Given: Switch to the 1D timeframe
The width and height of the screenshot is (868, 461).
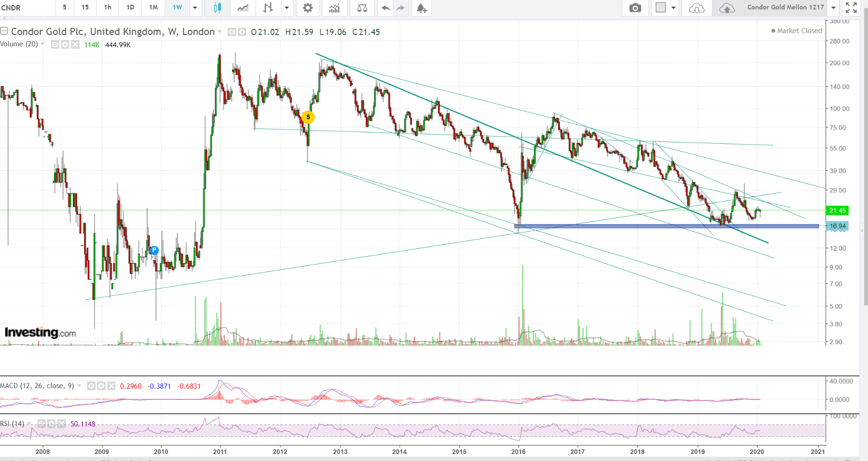Looking at the screenshot, I should point(130,8).
